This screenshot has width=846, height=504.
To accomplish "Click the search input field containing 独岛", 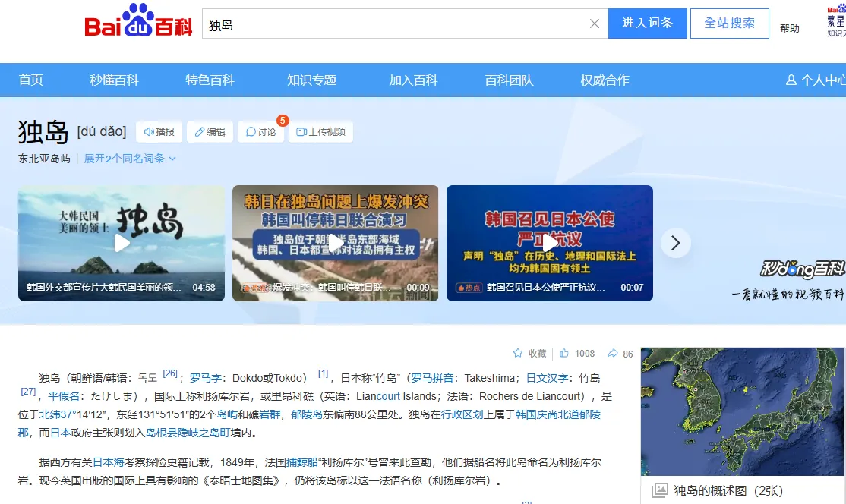I will pyautogui.click(x=395, y=24).
